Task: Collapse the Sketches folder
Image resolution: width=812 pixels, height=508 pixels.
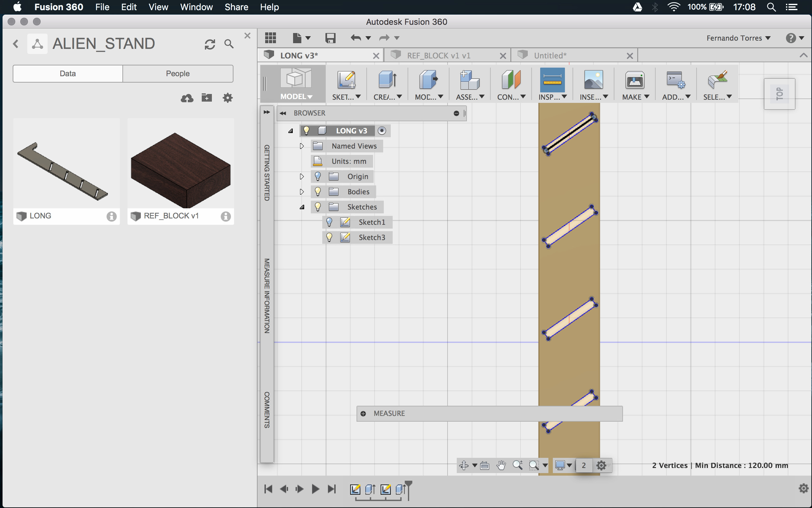Action: point(302,207)
